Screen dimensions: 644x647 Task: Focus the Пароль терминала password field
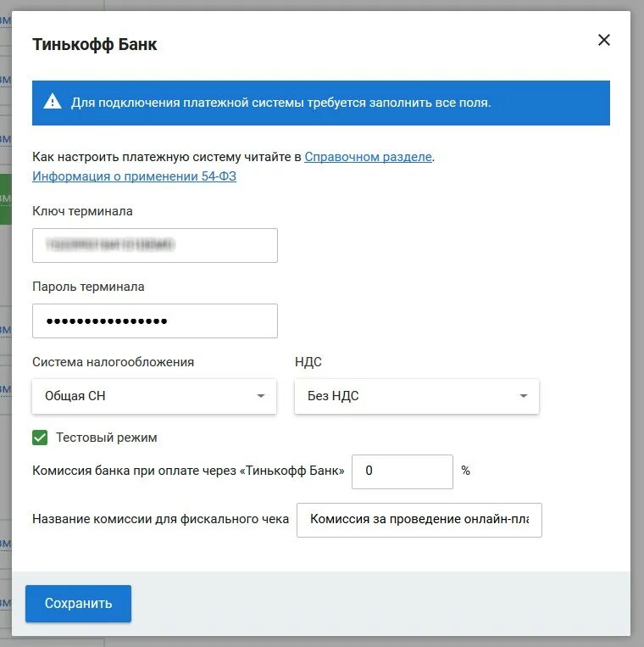pyautogui.click(x=155, y=321)
